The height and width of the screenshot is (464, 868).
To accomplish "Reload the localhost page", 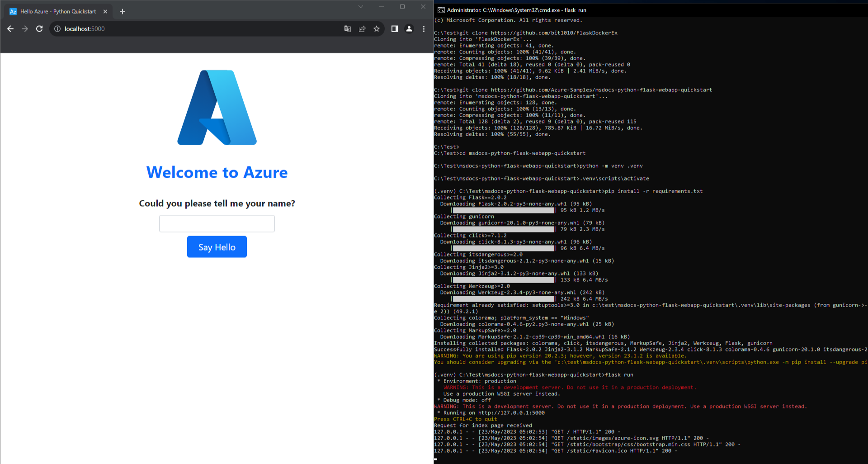I will click(x=39, y=29).
